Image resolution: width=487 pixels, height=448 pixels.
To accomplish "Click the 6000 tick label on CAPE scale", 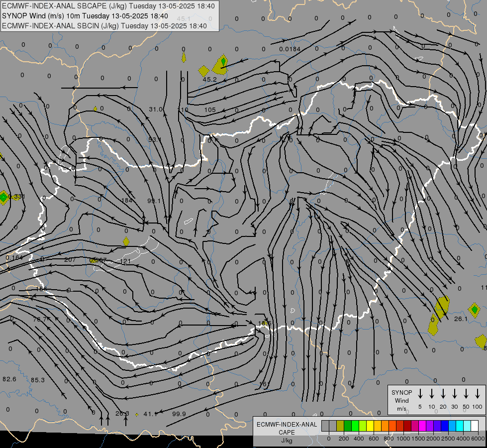I will pyautogui.click(x=479, y=439).
